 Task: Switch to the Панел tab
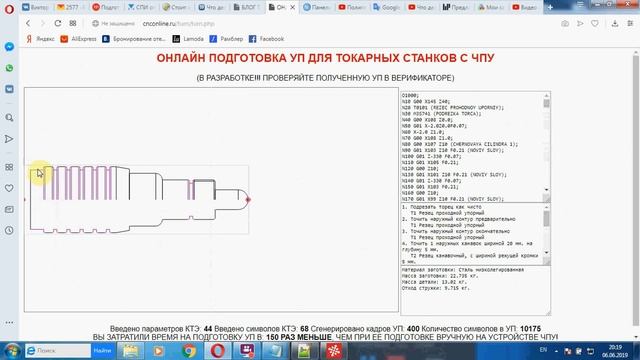pyautogui.click(x=317, y=7)
